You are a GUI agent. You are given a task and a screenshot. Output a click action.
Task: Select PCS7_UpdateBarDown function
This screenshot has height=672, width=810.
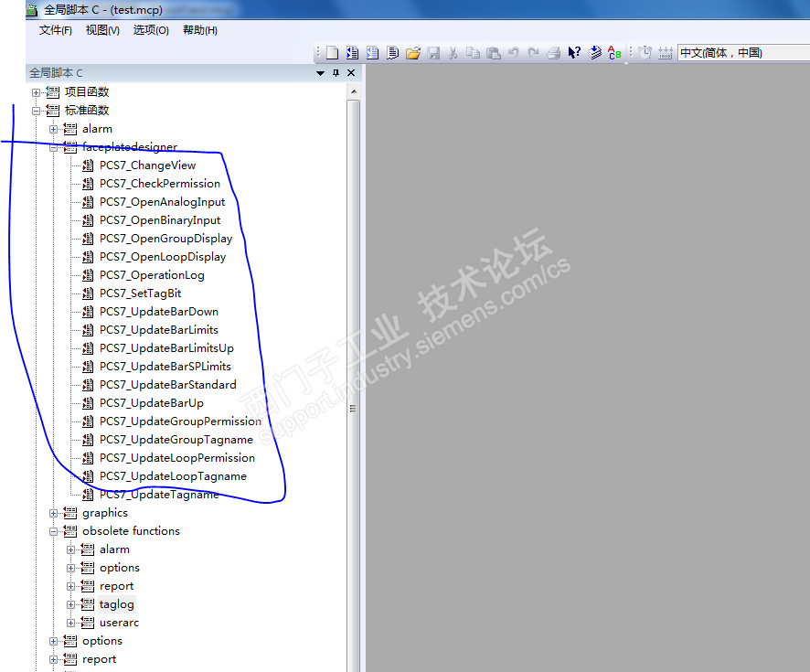coord(158,312)
